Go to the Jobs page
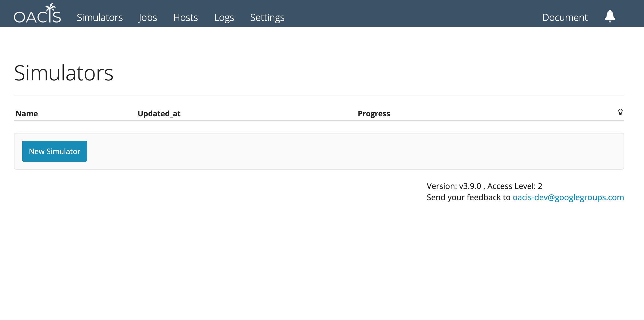 pos(147,18)
